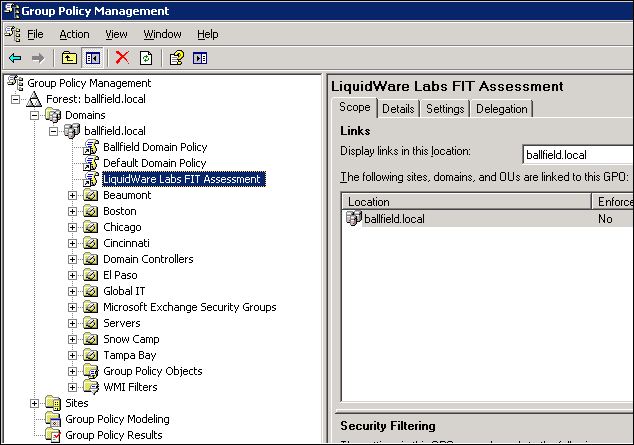Click the Location column header
Screen dimensions: 634x445
tap(466, 201)
